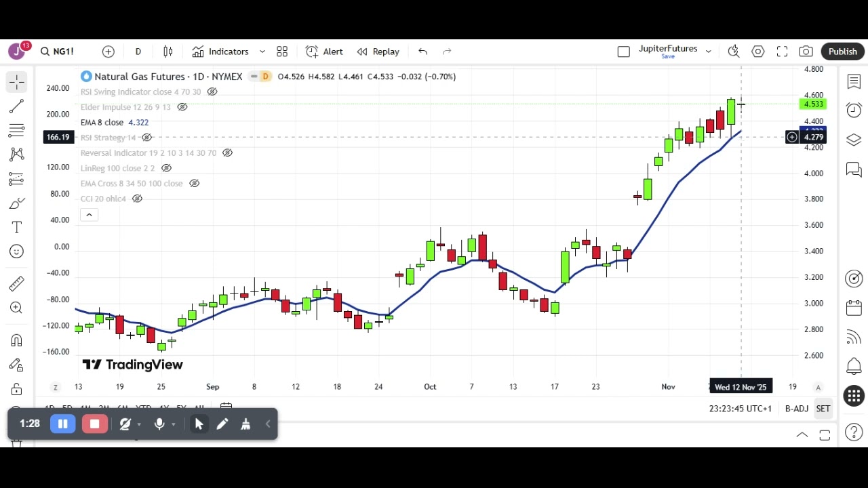Open the Notifications bell
This screenshot has width=868, height=488.
(x=854, y=367)
